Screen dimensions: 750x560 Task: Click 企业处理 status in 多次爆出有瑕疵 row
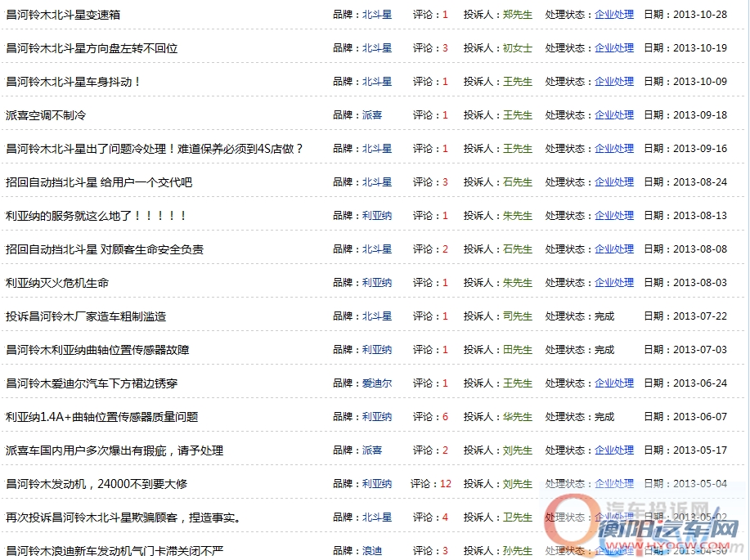614,450
